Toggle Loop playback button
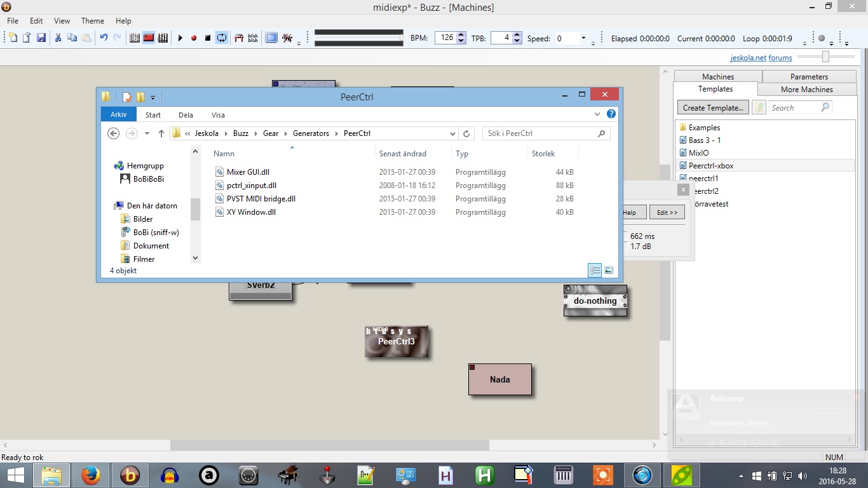The image size is (868, 488). pos(222,38)
